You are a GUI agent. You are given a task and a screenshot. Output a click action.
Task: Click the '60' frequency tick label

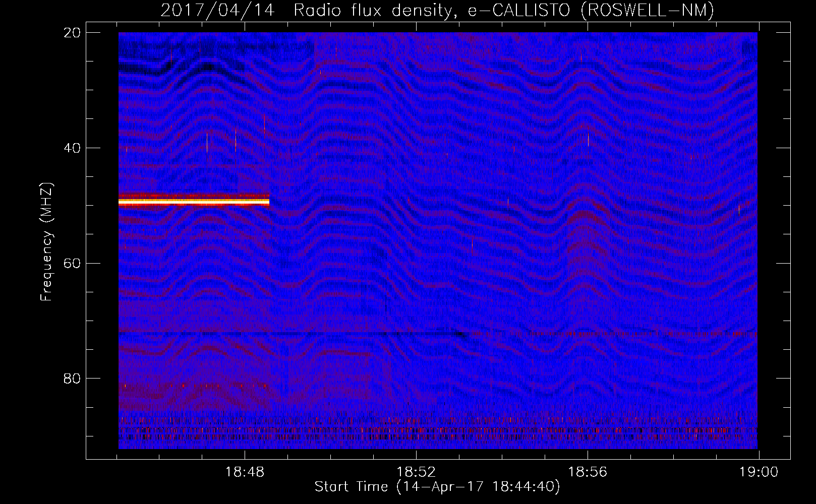[x=72, y=264]
